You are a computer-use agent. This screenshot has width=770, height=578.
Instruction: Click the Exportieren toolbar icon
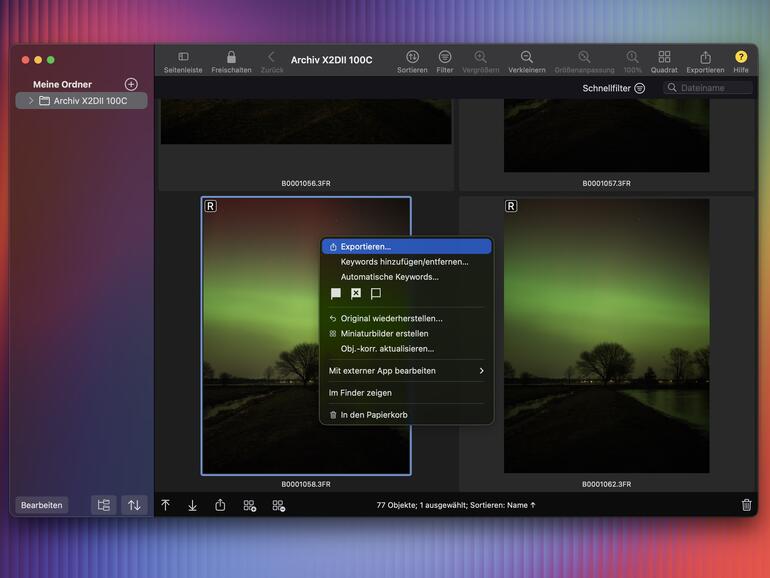pyautogui.click(x=705, y=57)
